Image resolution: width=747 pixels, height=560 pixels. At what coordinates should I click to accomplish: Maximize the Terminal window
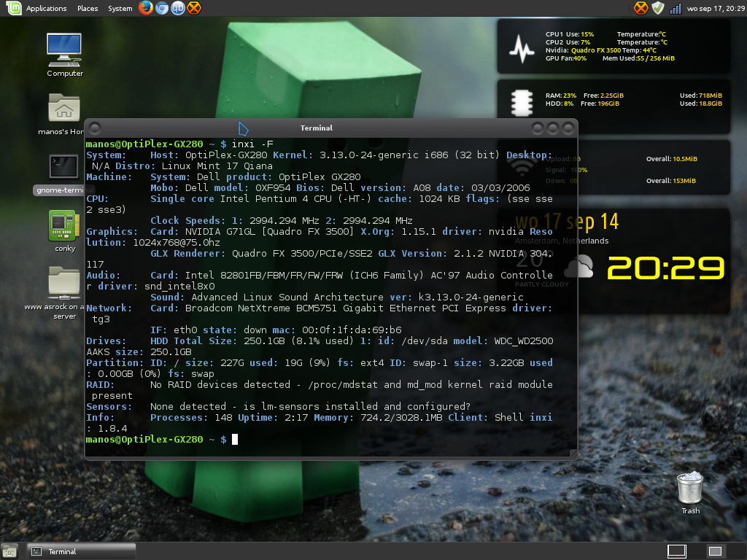(553, 128)
